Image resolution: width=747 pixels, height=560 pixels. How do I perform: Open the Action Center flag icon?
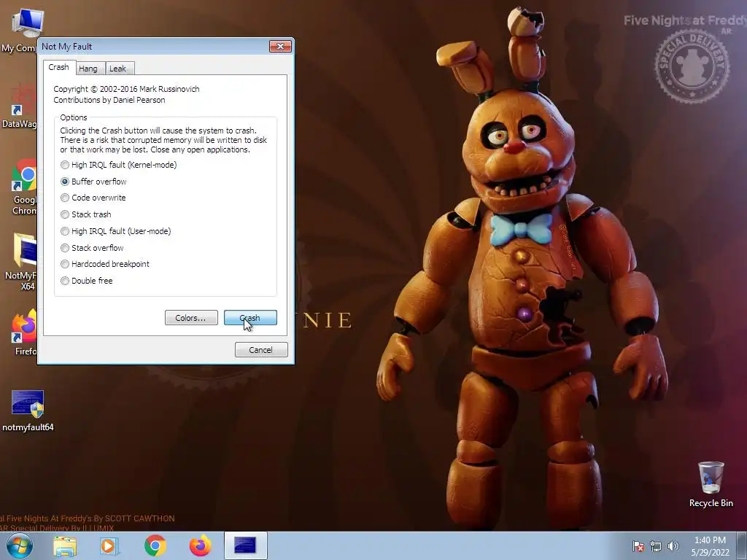(638, 546)
